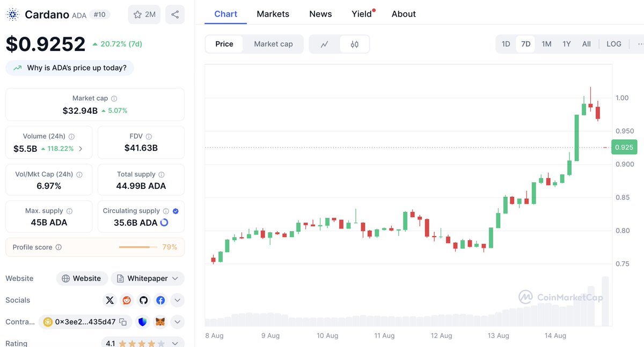Open the Facebook social link
This screenshot has height=347, width=644.
click(160, 300)
